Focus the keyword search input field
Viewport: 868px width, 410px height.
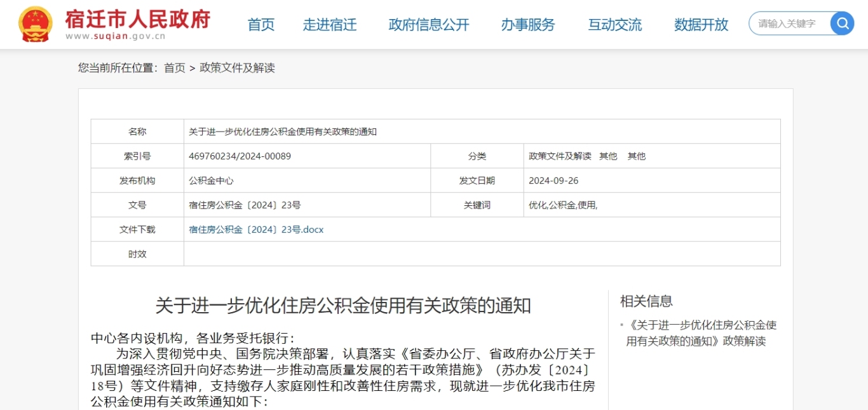point(790,24)
